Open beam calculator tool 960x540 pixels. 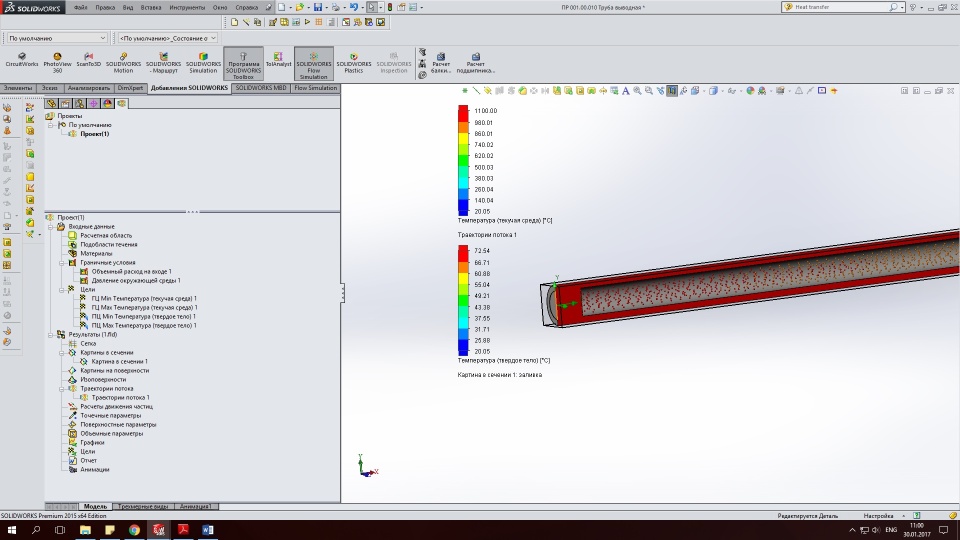pyautogui.click(x=441, y=63)
